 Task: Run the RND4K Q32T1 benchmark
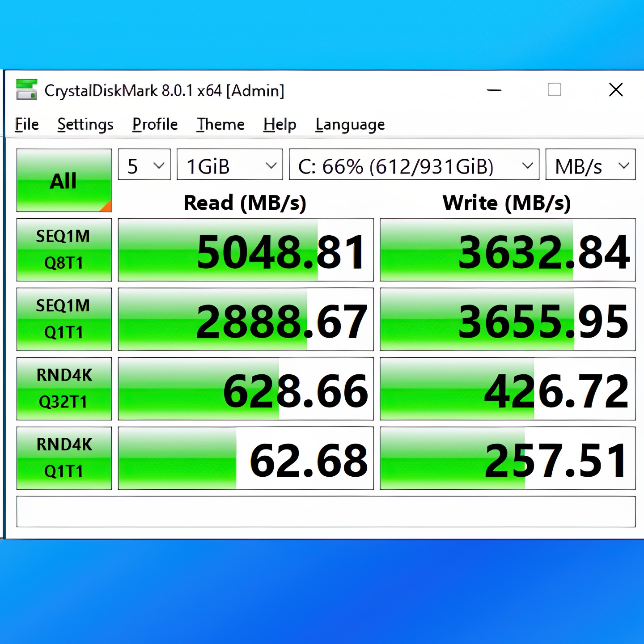click(64, 389)
